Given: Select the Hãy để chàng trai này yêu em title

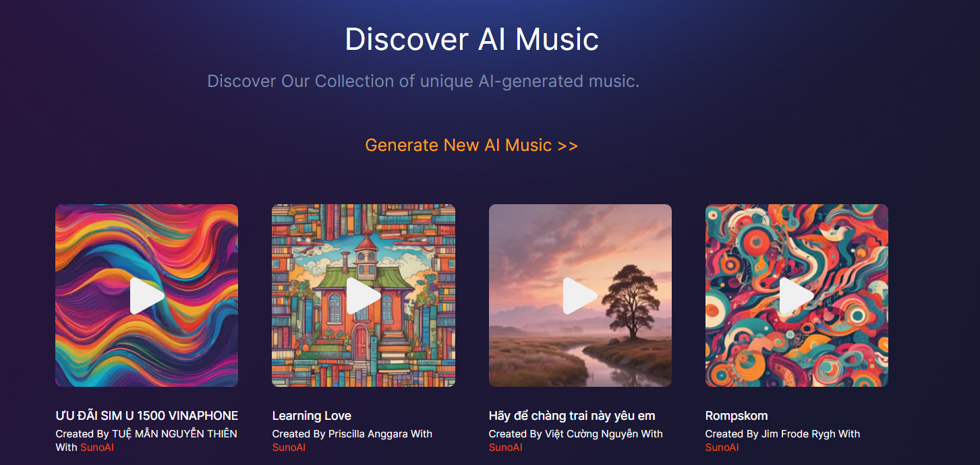Looking at the screenshot, I should [x=572, y=416].
